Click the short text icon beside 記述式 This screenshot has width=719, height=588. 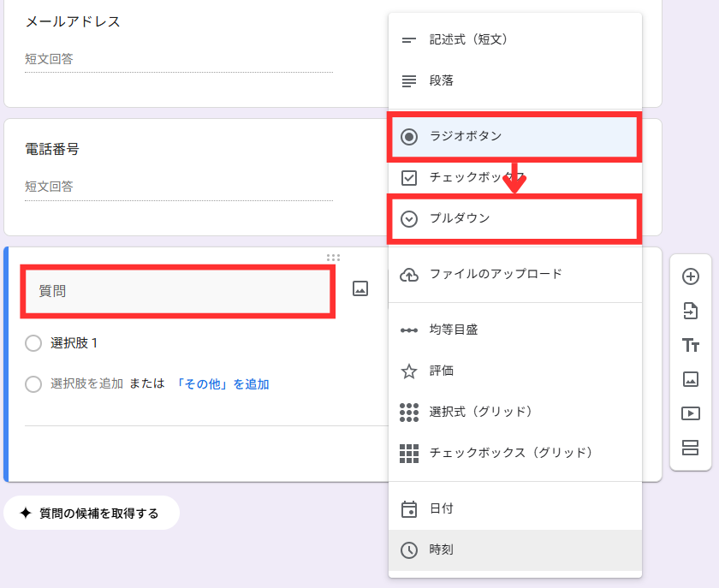pyautogui.click(x=409, y=40)
